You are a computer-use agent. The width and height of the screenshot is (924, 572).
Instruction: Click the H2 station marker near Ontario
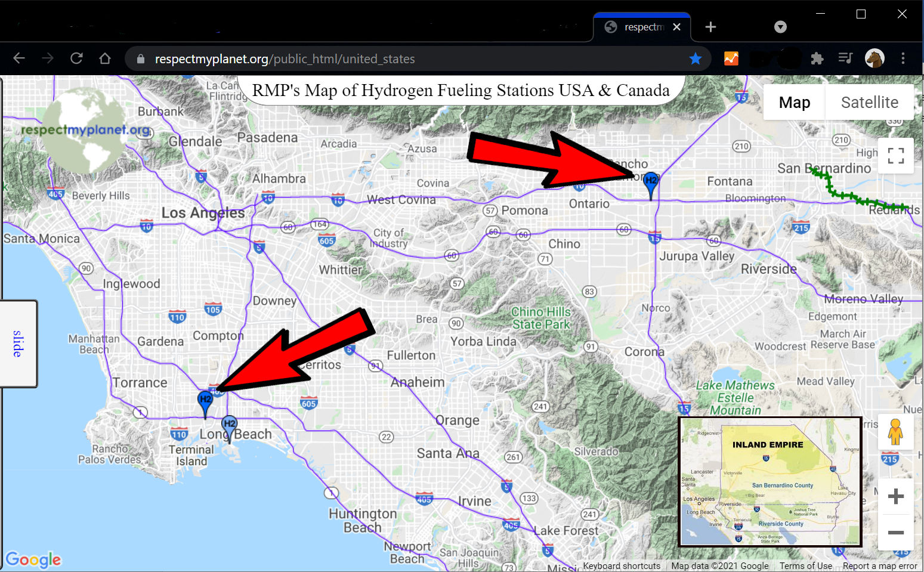(651, 182)
